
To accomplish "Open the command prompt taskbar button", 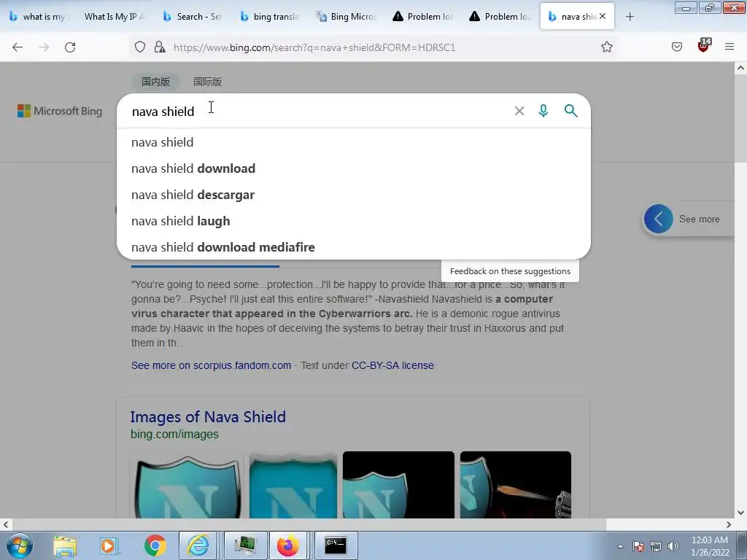I will [x=336, y=545].
